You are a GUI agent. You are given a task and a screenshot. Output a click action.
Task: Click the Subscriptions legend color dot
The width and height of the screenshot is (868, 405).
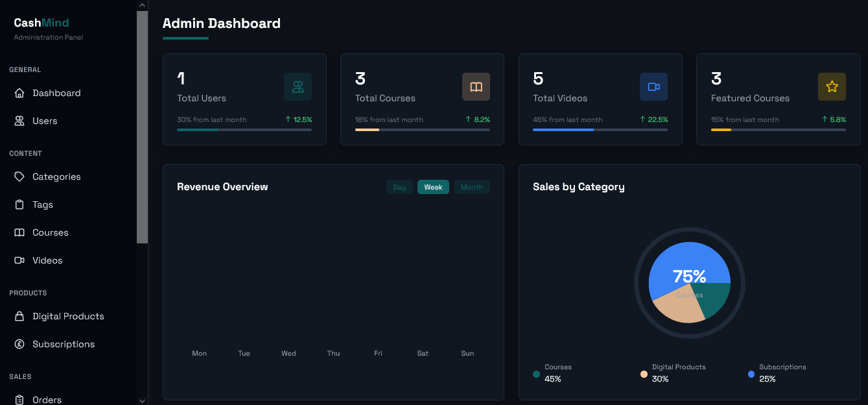pos(751,374)
